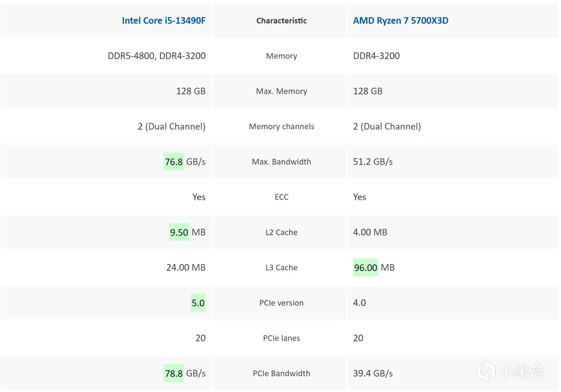Click the 4.00 MB L2 cache cell
Image resolution: width=561 pixels, height=392 pixels.
370,232
